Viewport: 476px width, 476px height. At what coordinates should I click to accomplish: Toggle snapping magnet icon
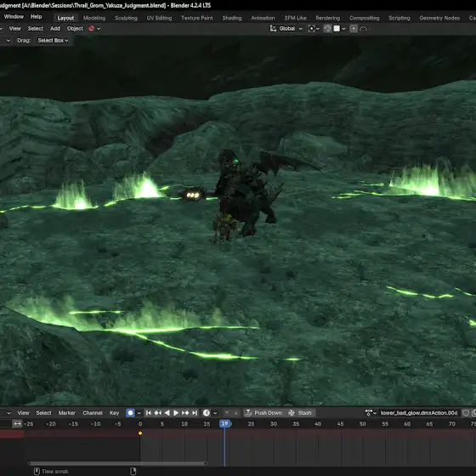327,29
